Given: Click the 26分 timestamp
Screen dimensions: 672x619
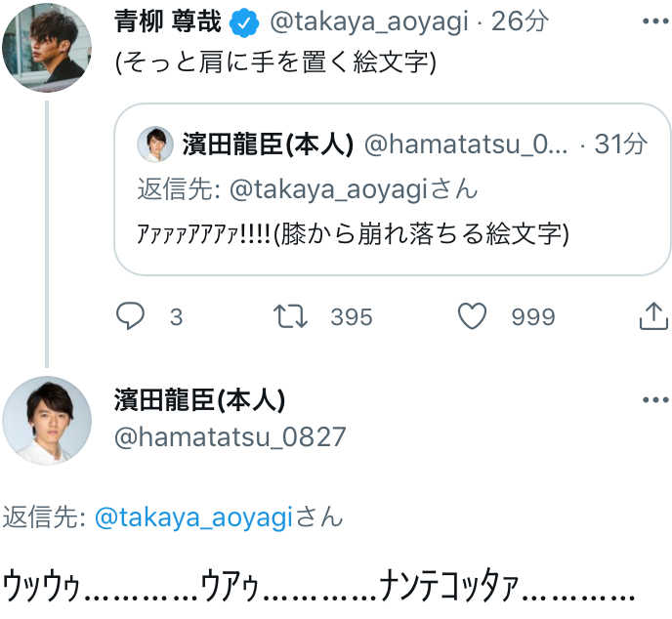Looking at the screenshot, I should [520, 21].
